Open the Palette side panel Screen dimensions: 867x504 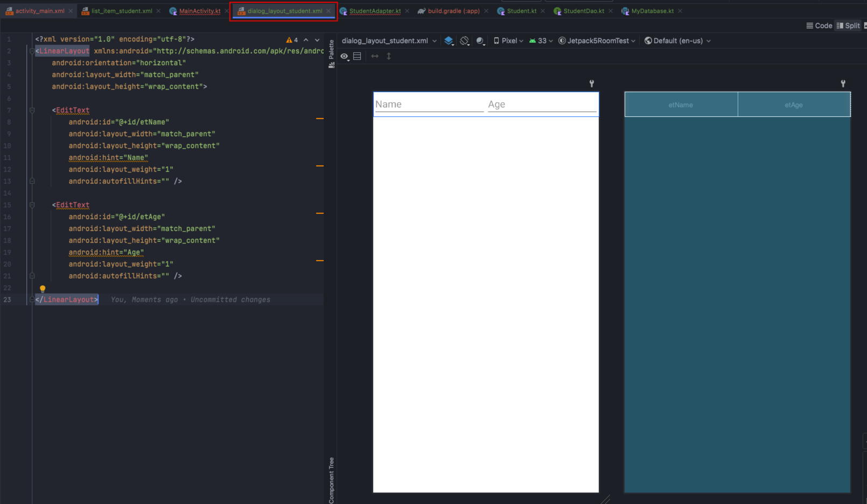331,54
